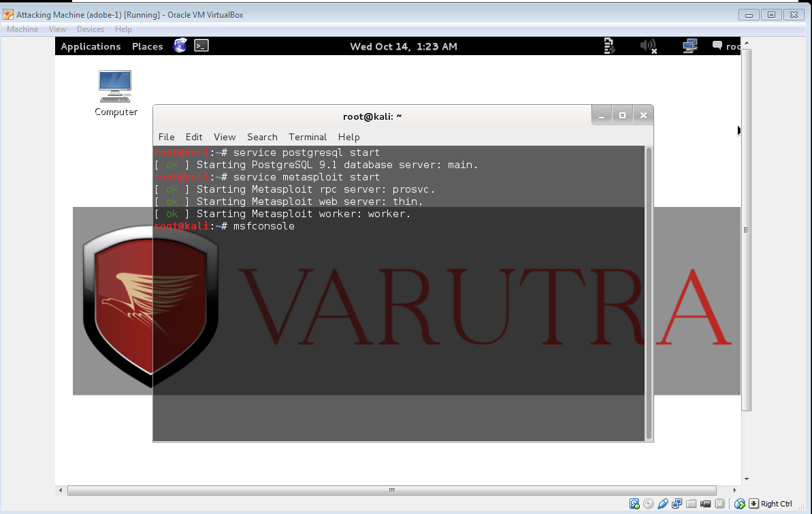Open the VirtualBox Devices menu
The height and width of the screenshot is (514, 812).
91,29
